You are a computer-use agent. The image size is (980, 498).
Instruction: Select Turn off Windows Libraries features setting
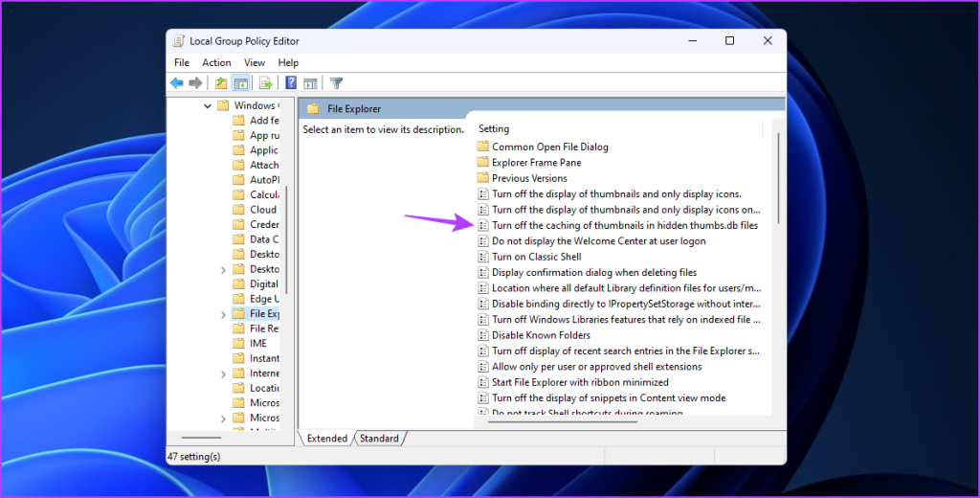tap(619, 320)
